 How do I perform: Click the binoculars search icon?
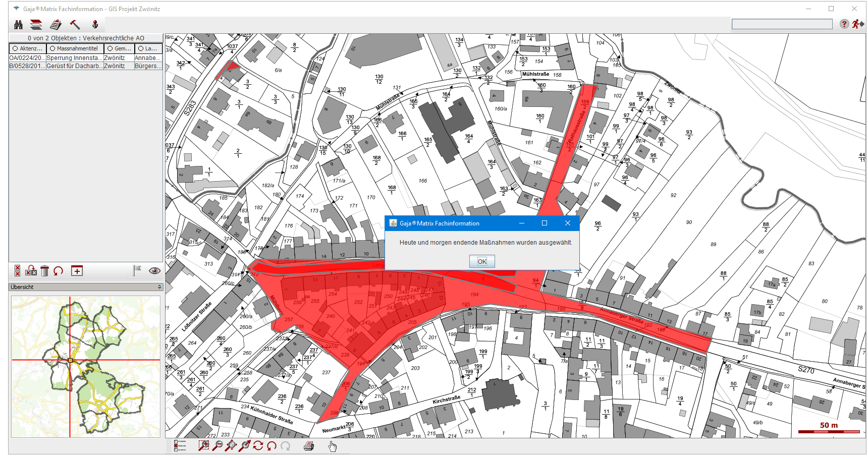pos(19,25)
